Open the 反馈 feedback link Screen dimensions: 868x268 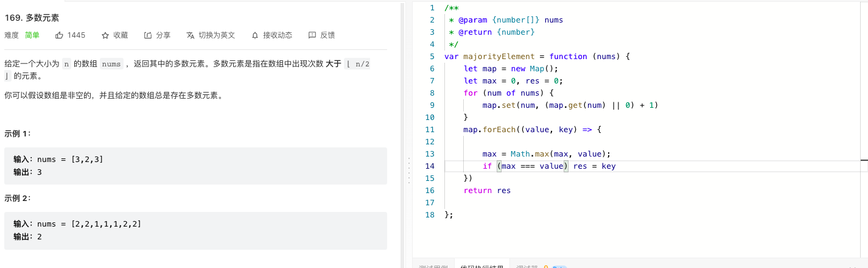tap(327, 35)
